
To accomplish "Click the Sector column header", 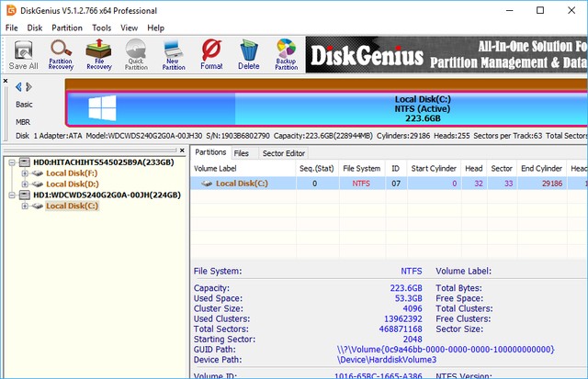I will [x=502, y=169].
